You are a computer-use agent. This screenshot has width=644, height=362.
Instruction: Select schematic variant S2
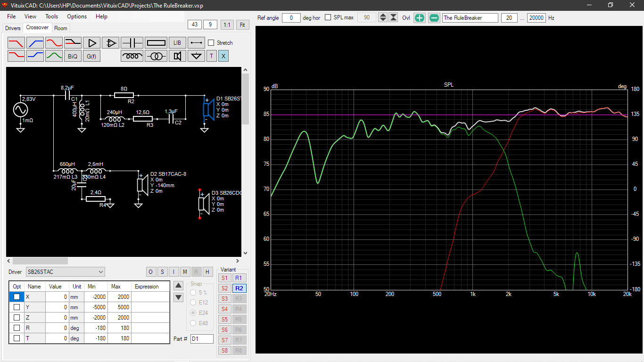pos(224,288)
